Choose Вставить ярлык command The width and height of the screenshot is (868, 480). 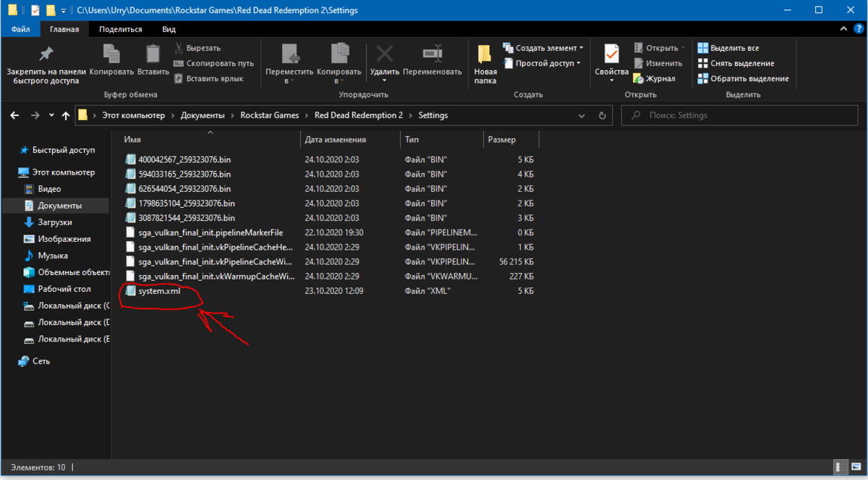(208, 78)
